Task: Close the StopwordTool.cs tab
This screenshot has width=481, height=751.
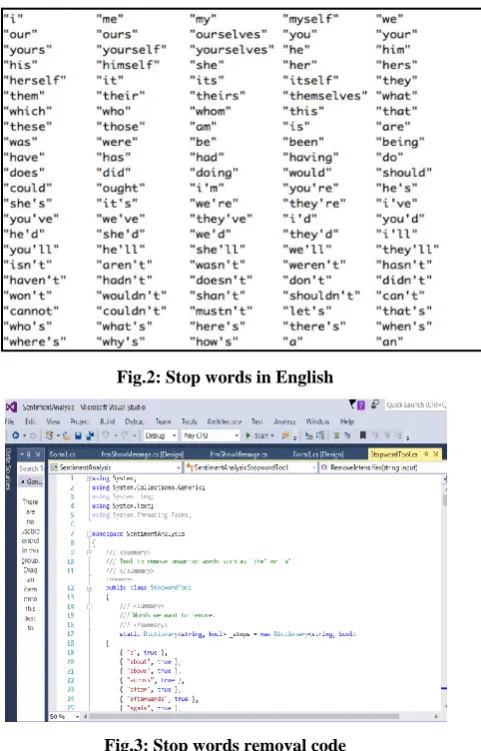Action: click(436, 454)
